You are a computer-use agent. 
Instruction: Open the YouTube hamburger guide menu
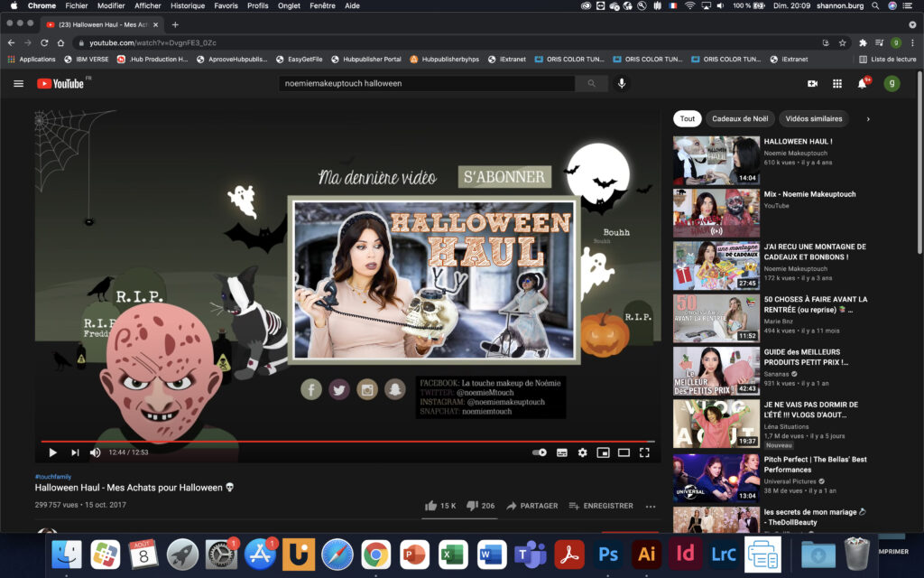point(18,83)
